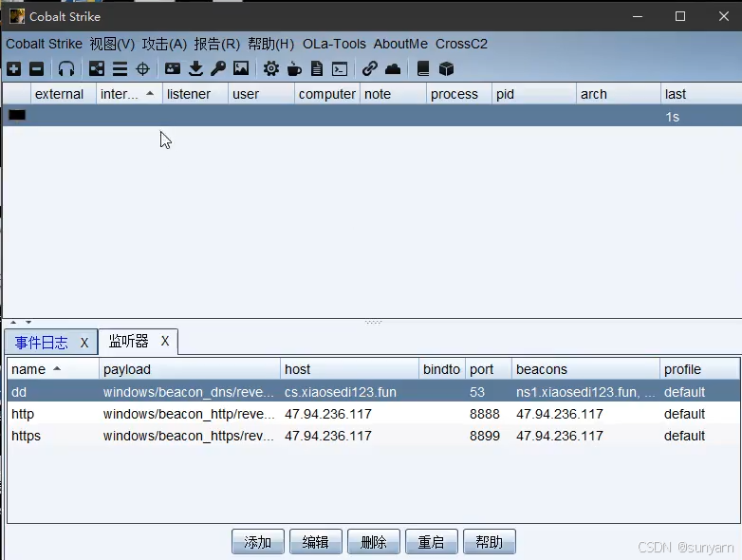
Task: Click the 帮助 button below listeners
Action: tap(490, 542)
